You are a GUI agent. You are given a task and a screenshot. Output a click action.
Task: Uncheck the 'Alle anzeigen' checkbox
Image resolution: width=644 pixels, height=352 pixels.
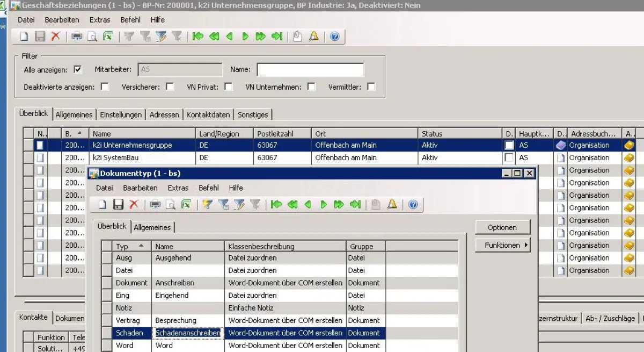[78, 69]
